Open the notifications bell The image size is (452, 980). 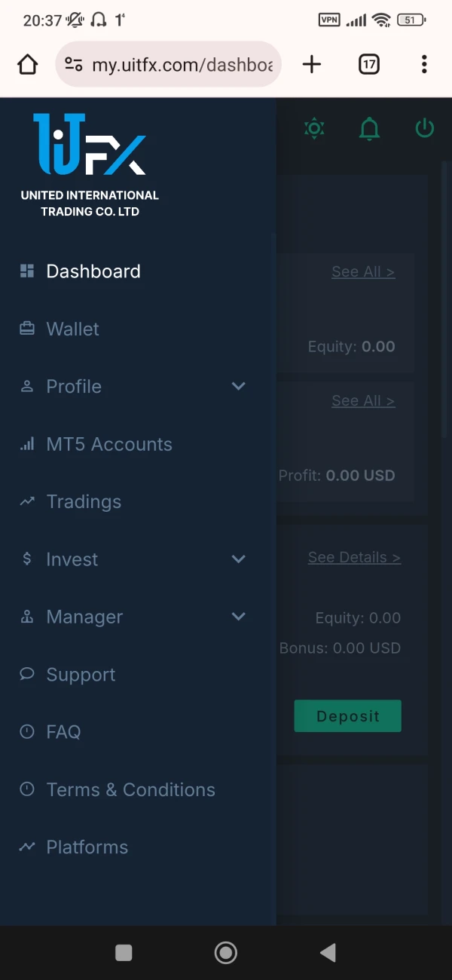(x=369, y=129)
